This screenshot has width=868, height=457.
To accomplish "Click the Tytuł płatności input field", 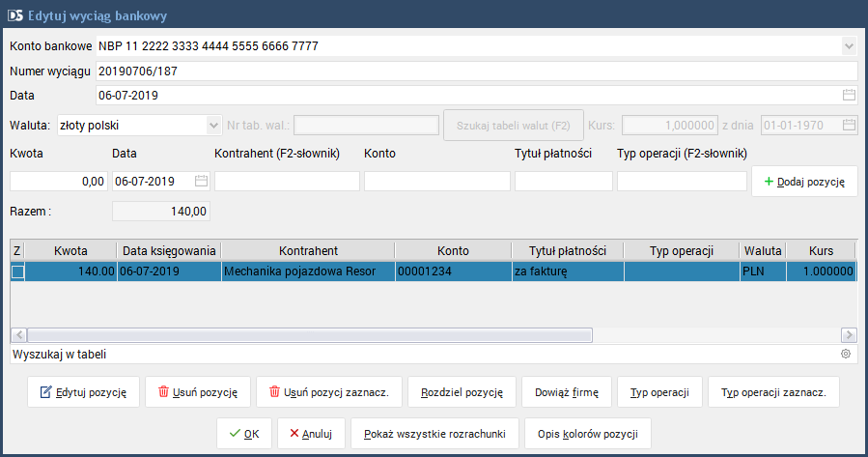I will click(564, 181).
